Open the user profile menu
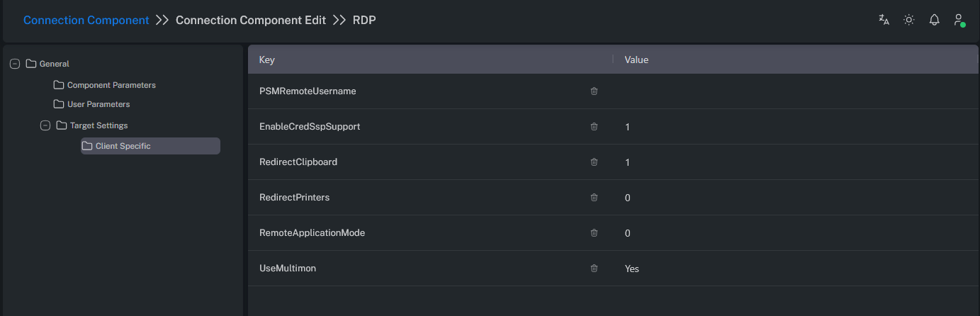Image resolution: width=980 pixels, height=316 pixels. [959, 20]
